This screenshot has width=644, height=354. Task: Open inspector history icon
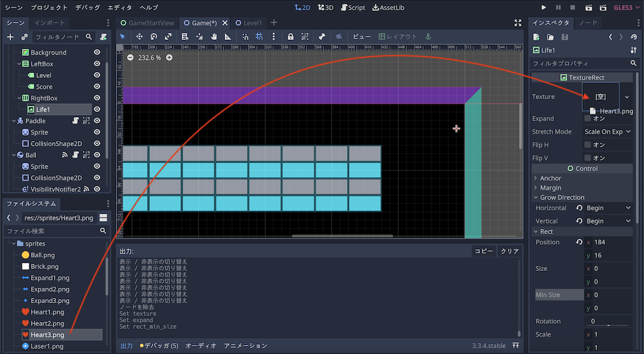pos(634,37)
